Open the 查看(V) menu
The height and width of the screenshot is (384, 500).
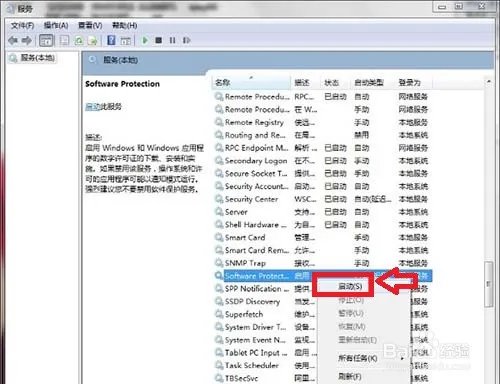point(90,25)
